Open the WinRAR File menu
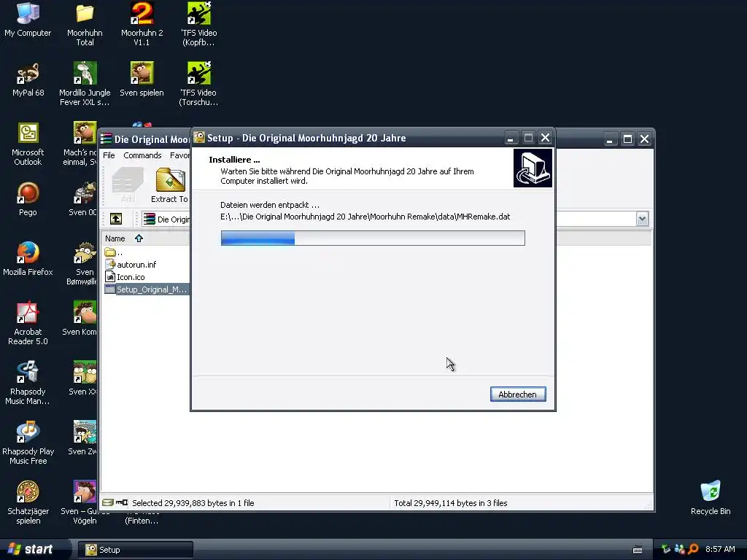The image size is (747, 560). pos(109,155)
